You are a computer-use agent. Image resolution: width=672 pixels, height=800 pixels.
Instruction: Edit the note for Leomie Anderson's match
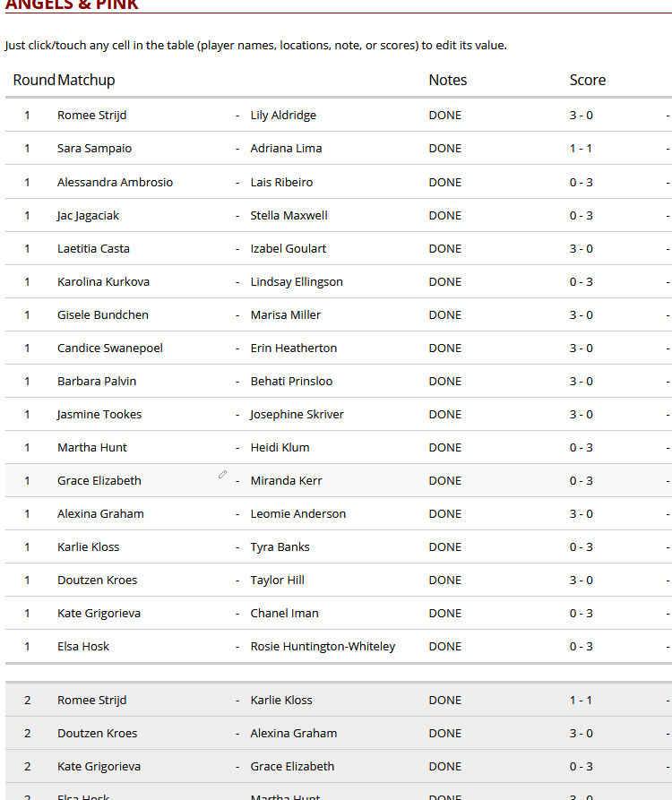tap(444, 513)
